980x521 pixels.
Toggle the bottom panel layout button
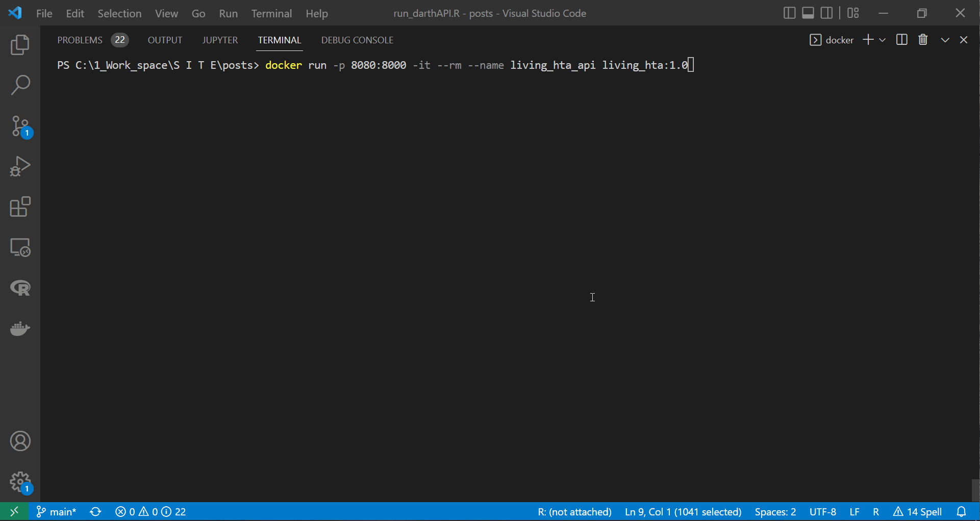point(808,13)
